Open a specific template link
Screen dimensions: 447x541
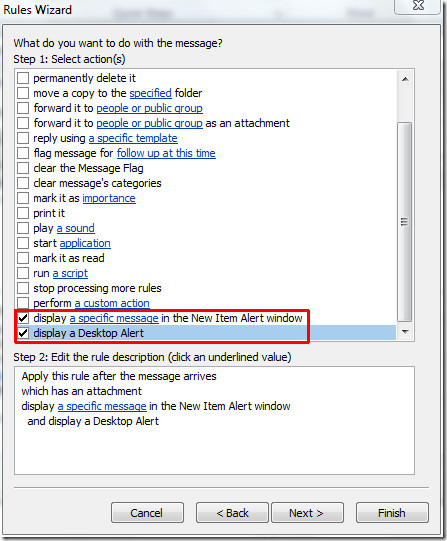point(133,138)
